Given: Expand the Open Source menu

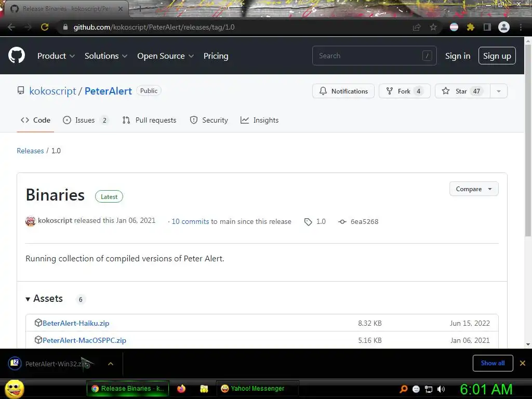Looking at the screenshot, I should point(166,56).
